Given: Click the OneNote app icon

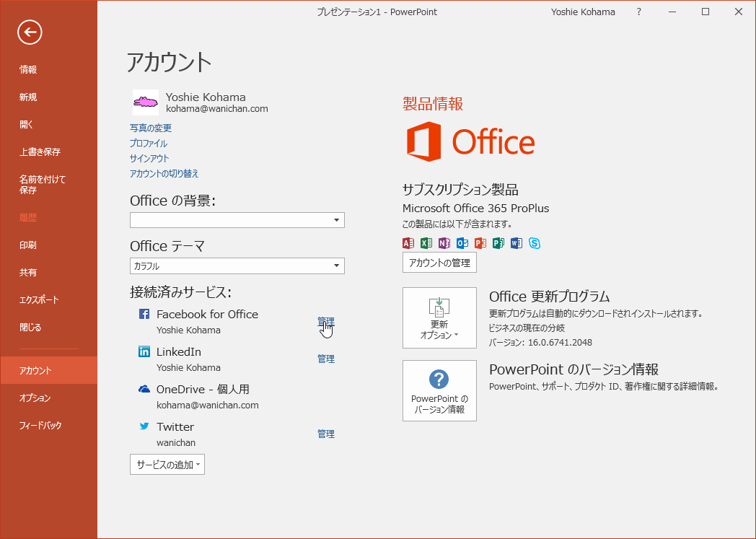Looking at the screenshot, I should point(444,243).
